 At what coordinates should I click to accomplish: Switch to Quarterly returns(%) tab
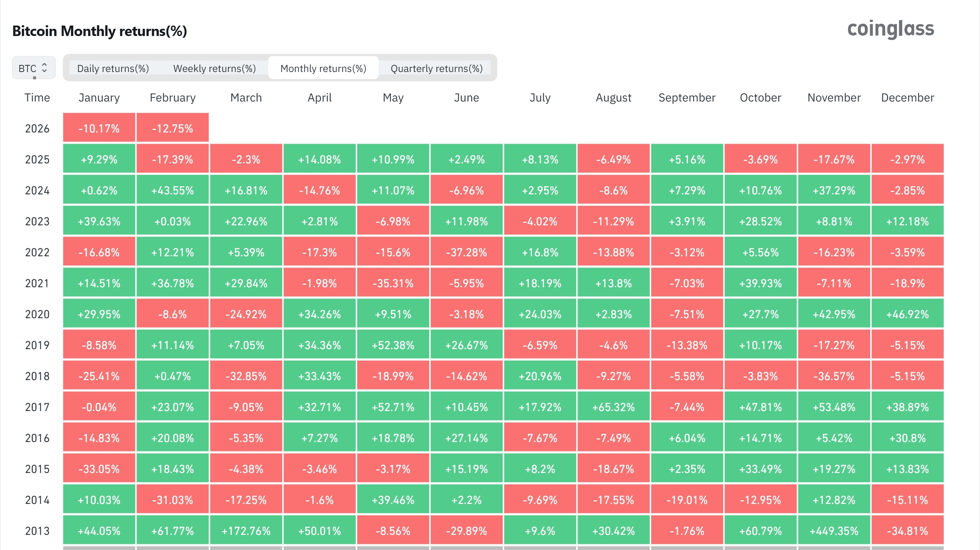point(436,68)
